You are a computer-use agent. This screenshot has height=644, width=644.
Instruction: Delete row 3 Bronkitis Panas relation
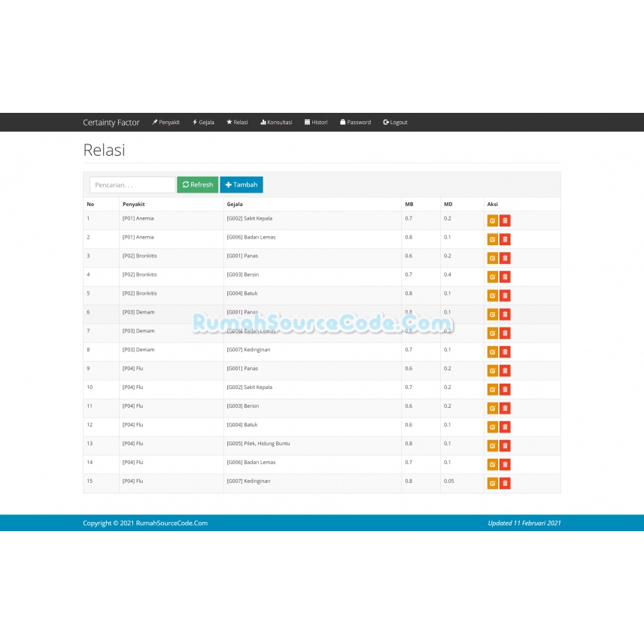coord(505,258)
